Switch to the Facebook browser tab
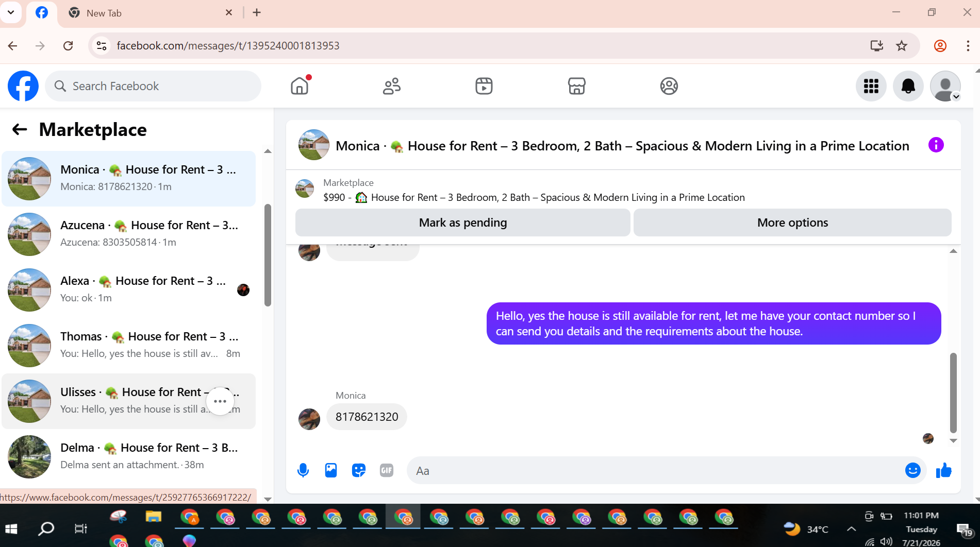The image size is (980, 547). (x=42, y=13)
